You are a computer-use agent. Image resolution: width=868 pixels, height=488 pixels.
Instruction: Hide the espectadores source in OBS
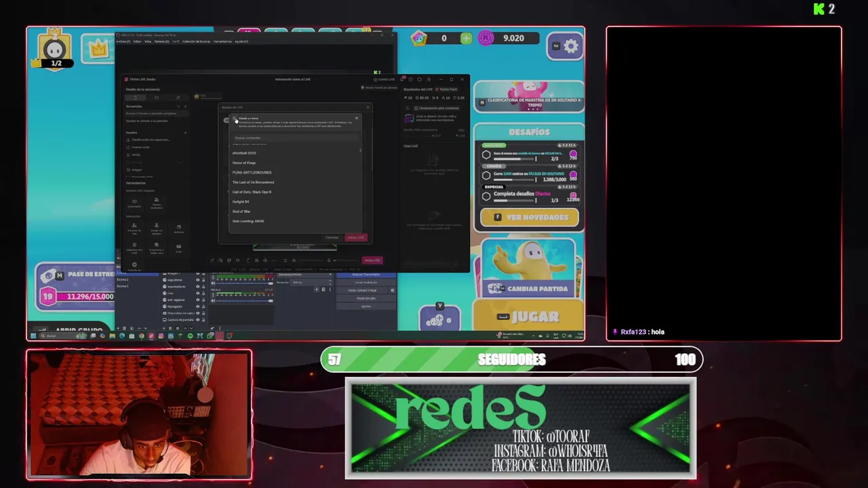point(197,287)
